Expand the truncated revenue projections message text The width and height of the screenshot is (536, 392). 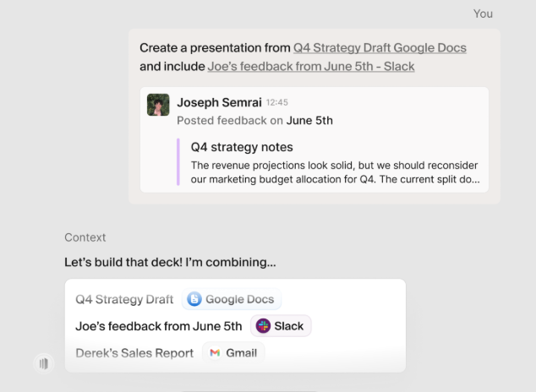[335, 172]
